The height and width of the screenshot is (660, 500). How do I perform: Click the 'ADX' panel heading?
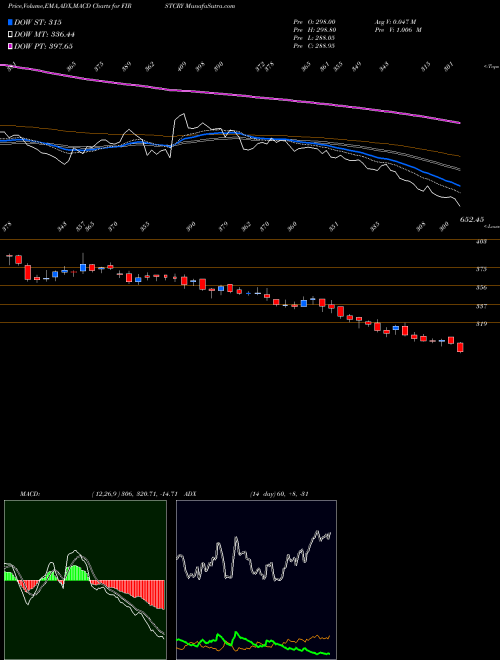pyautogui.click(x=191, y=494)
